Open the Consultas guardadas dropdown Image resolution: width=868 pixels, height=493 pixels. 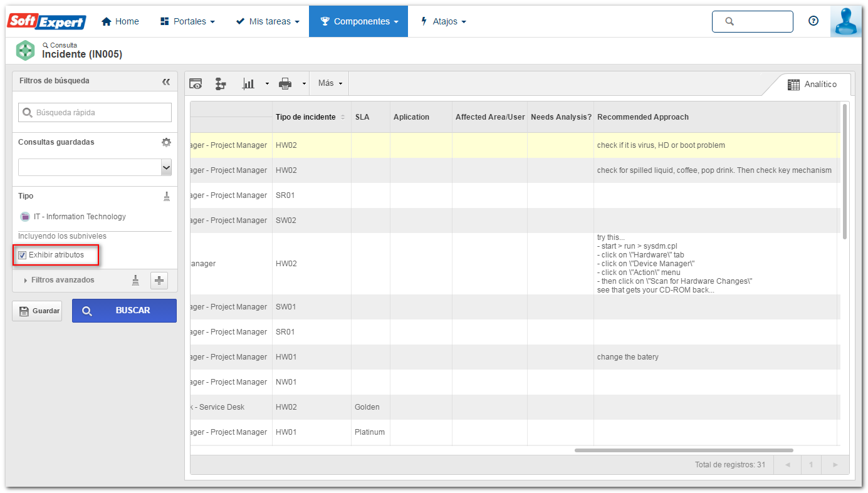(x=95, y=167)
